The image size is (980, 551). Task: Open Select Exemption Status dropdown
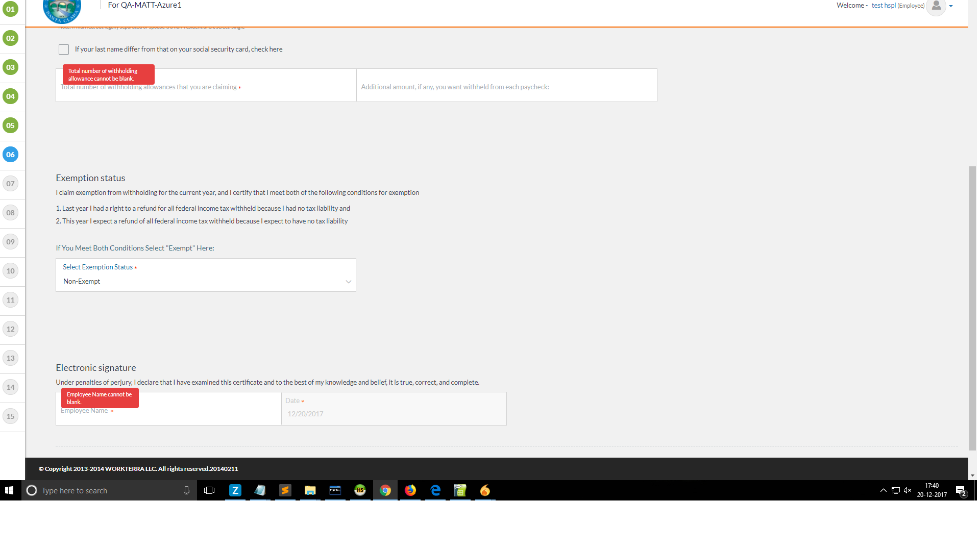pyautogui.click(x=206, y=281)
